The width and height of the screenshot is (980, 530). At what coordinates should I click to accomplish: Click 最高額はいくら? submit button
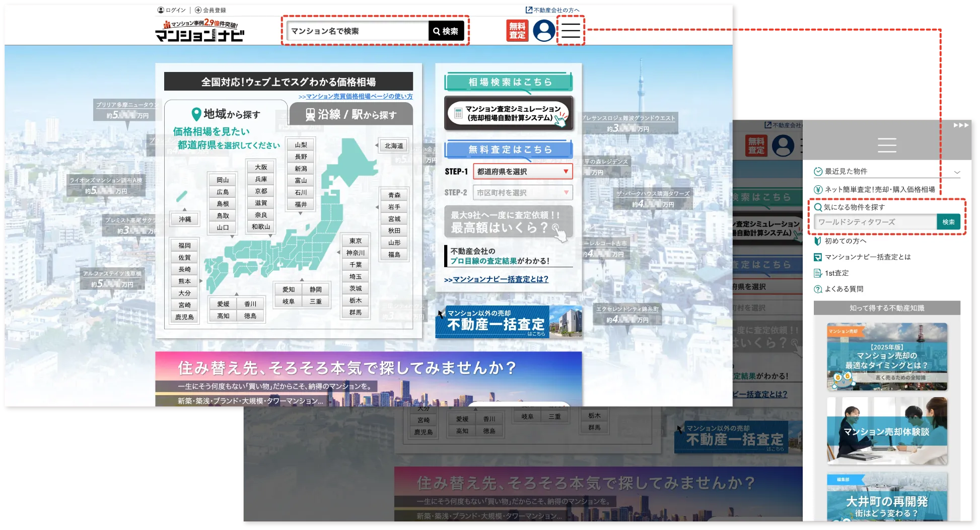[x=509, y=222]
